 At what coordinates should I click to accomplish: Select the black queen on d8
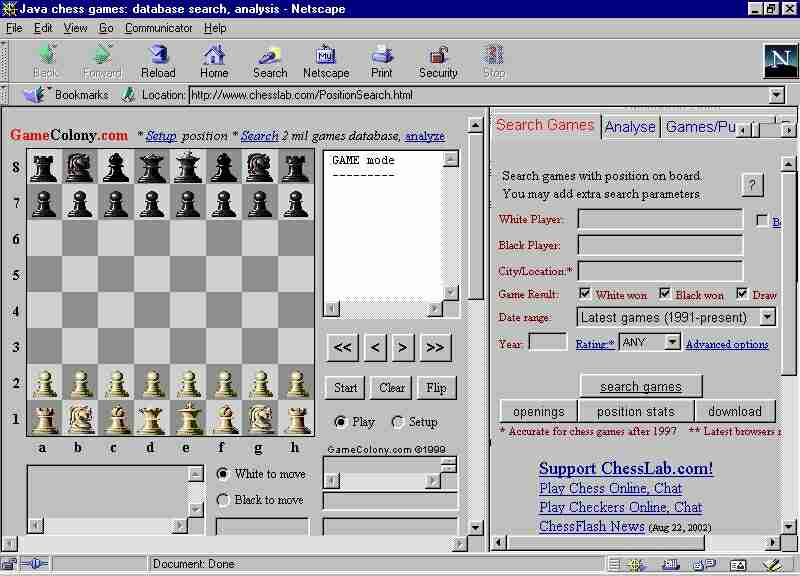(152, 166)
